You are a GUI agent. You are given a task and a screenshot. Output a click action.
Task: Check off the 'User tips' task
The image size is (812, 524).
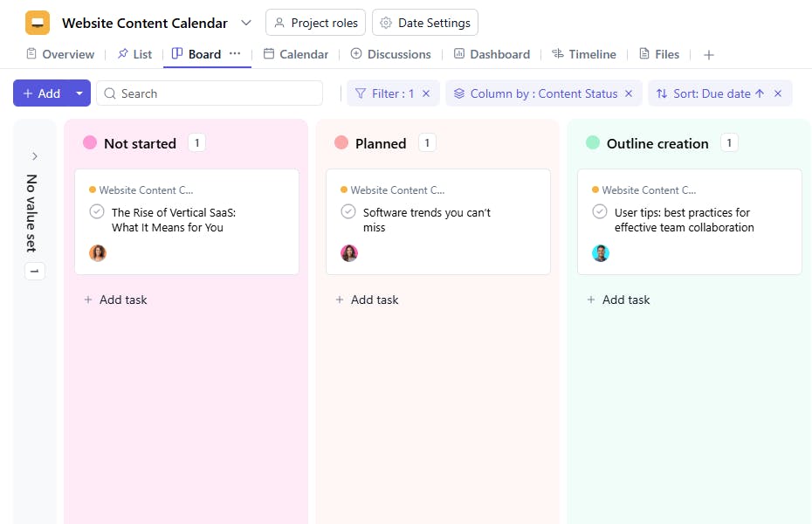click(x=600, y=211)
